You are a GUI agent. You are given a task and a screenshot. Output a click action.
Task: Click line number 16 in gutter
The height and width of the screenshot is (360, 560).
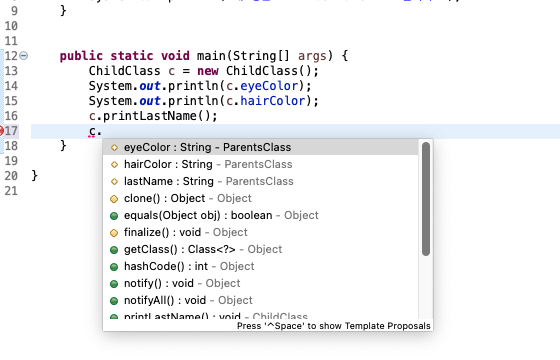pyautogui.click(x=11, y=116)
